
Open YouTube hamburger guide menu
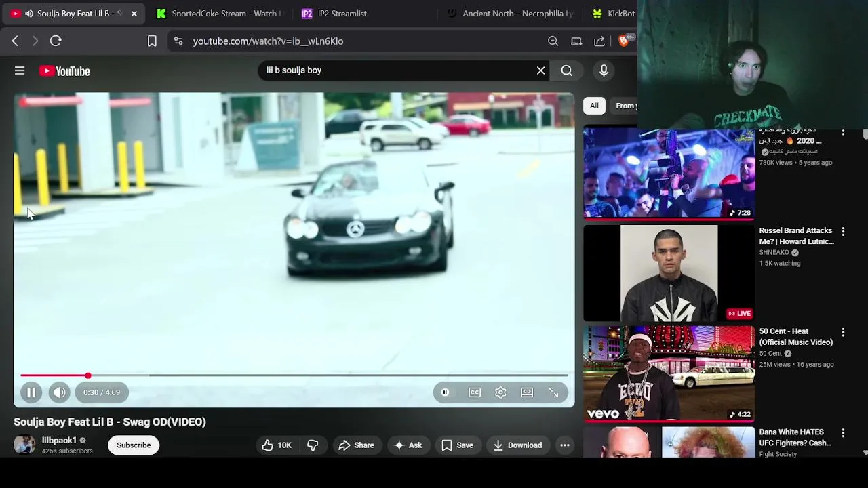[20, 70]
